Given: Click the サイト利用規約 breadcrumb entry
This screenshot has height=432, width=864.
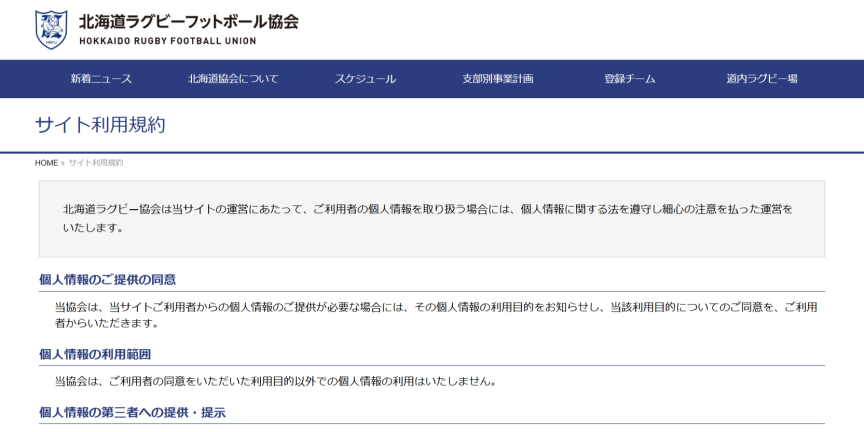Looking at the screenshot, I should (95, 162).
